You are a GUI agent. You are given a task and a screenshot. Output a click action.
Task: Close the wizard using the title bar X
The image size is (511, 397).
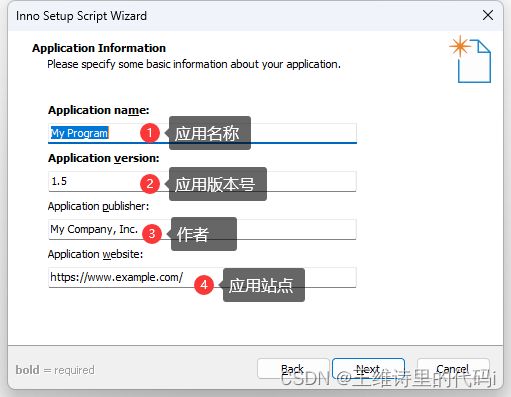pyautogui.click(x=488, y=15)
